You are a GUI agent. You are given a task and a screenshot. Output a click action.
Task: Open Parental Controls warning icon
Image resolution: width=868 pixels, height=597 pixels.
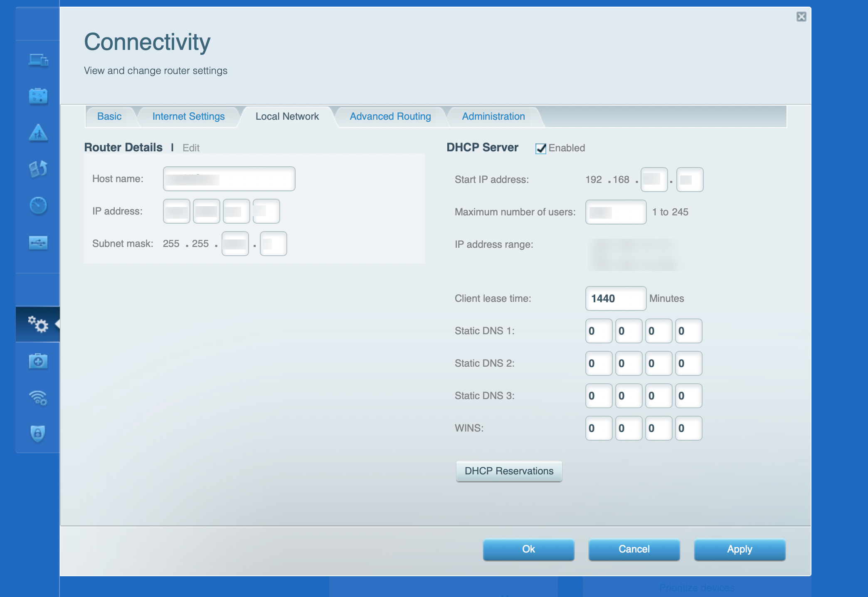[38, 133]
